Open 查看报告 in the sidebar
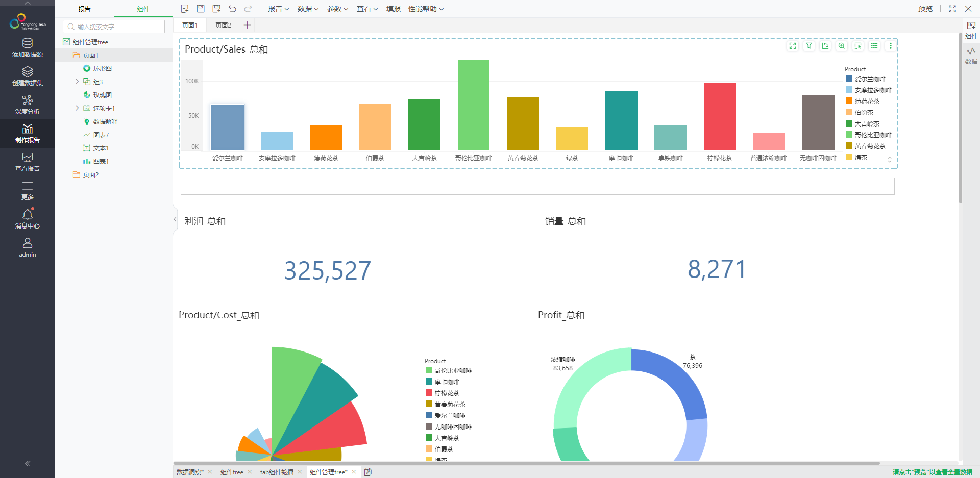This screenshot has height=478, width=980. pos(28,162)
